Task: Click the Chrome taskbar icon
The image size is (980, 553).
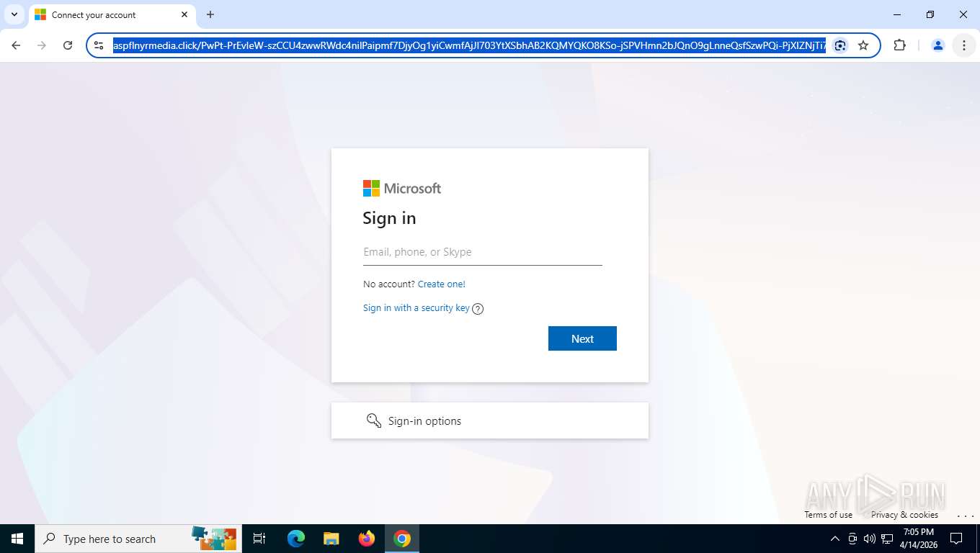Action: [x=402, y=539]
